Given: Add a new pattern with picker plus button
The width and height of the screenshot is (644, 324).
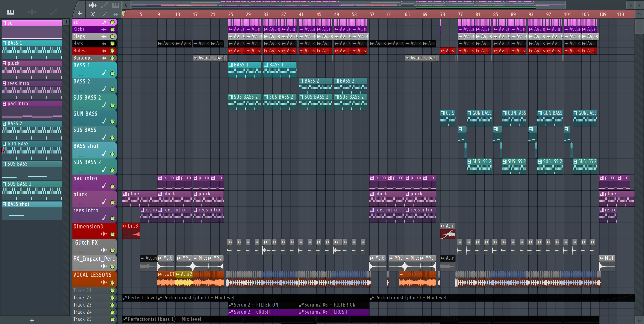Looking at the screenshot, I should click(32, 320).
